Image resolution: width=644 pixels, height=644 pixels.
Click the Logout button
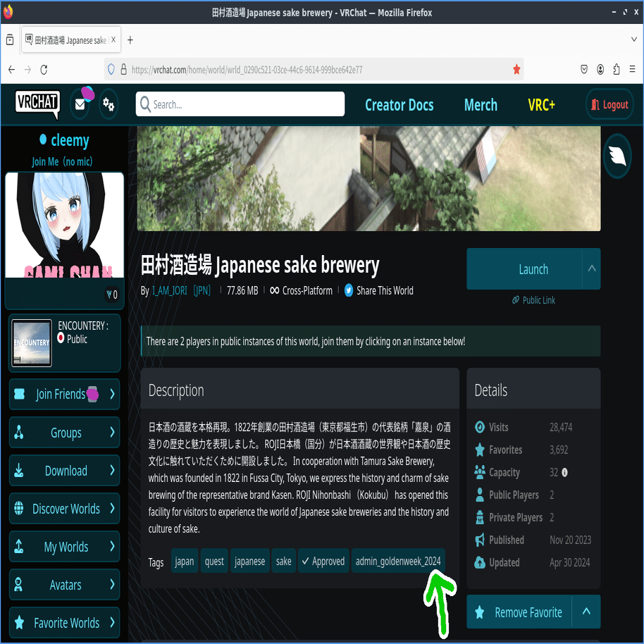coord(609,104)
